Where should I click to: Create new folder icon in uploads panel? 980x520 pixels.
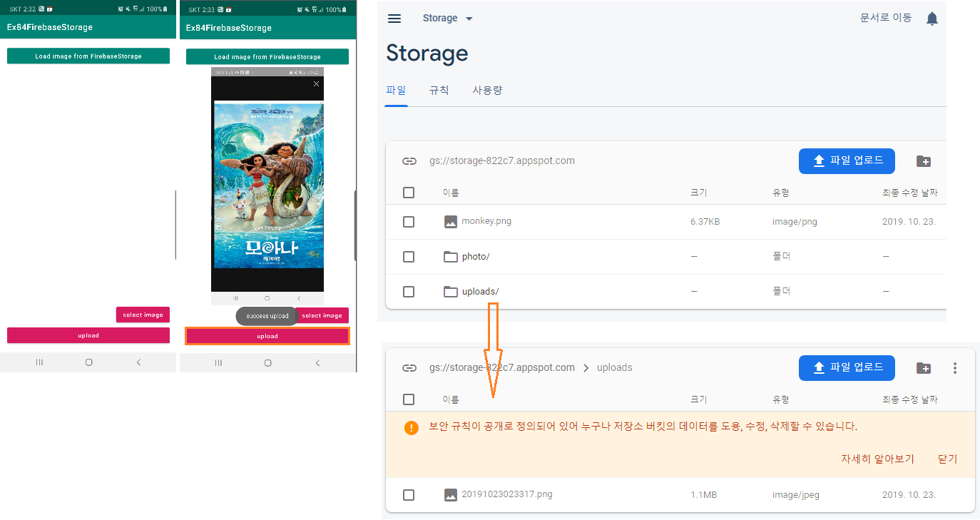[x=924, y=368]
